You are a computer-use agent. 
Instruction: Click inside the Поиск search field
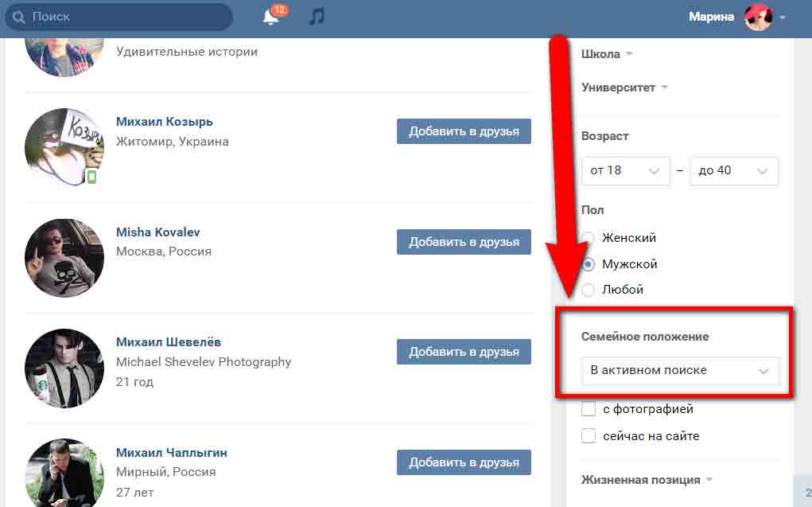pyautogui.click(x=118, y=17)
